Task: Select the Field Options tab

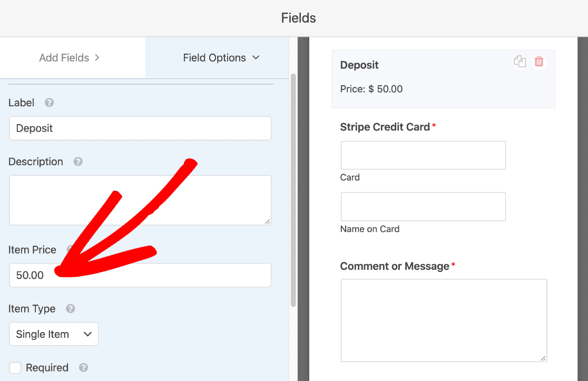Action: [x=217, y=58]
